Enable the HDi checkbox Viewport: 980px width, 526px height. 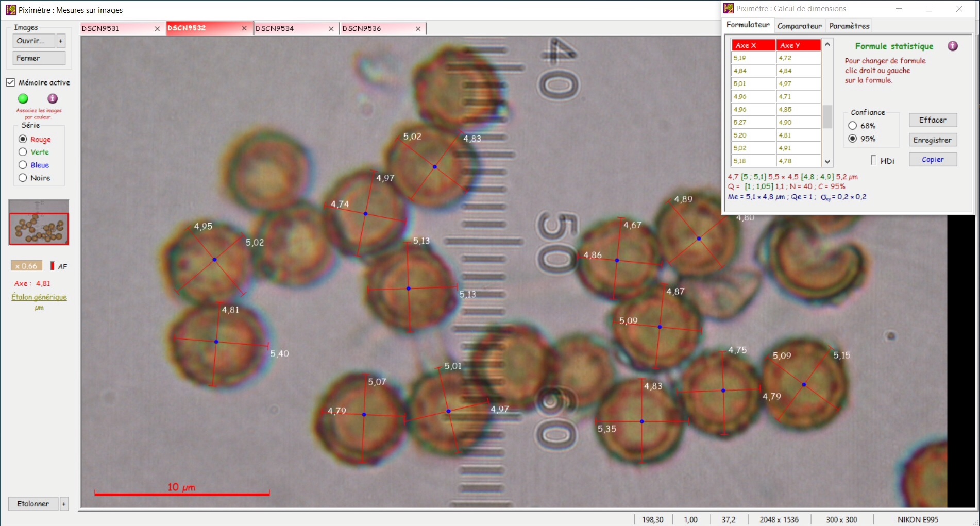tap(873, 160)
